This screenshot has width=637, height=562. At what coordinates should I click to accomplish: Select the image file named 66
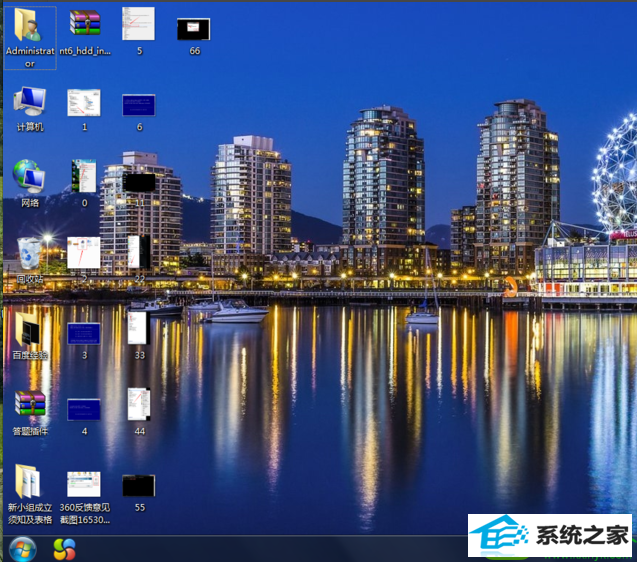tap(194, 29)
